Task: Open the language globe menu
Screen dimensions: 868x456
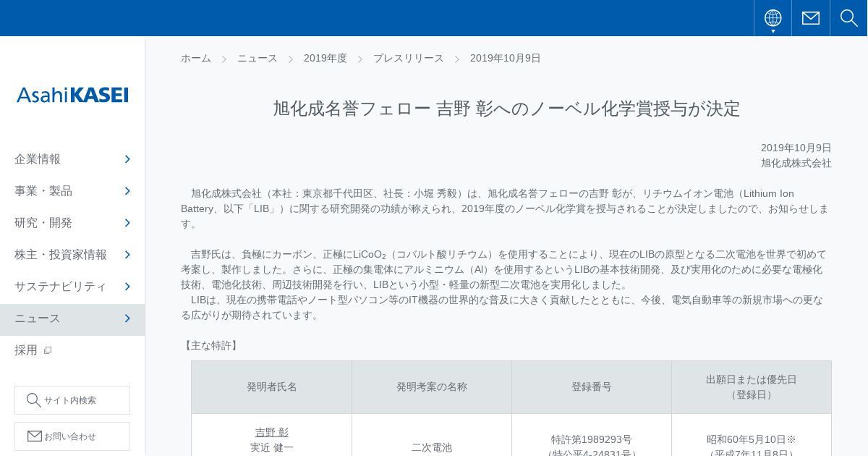Action: [x=773, y=18]
